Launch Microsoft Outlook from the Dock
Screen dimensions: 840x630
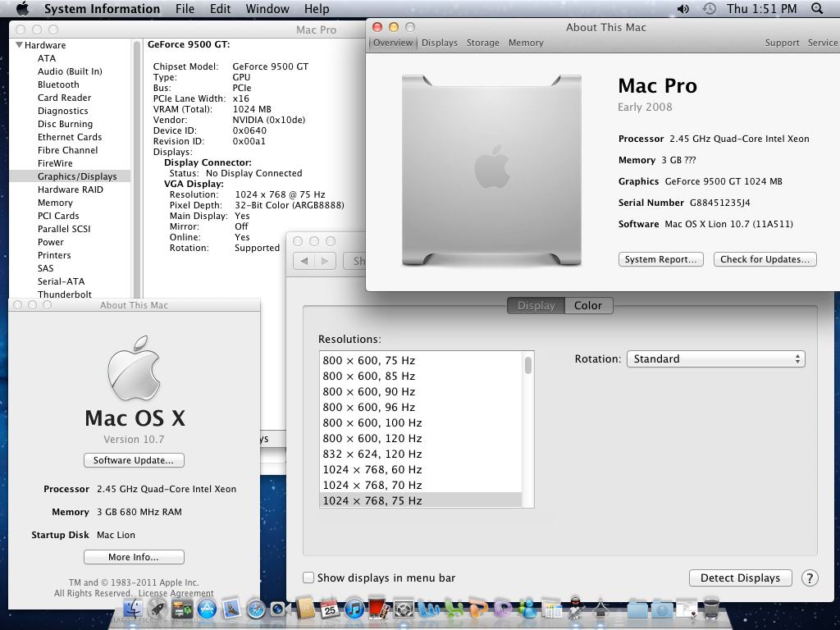coord(501,609)
